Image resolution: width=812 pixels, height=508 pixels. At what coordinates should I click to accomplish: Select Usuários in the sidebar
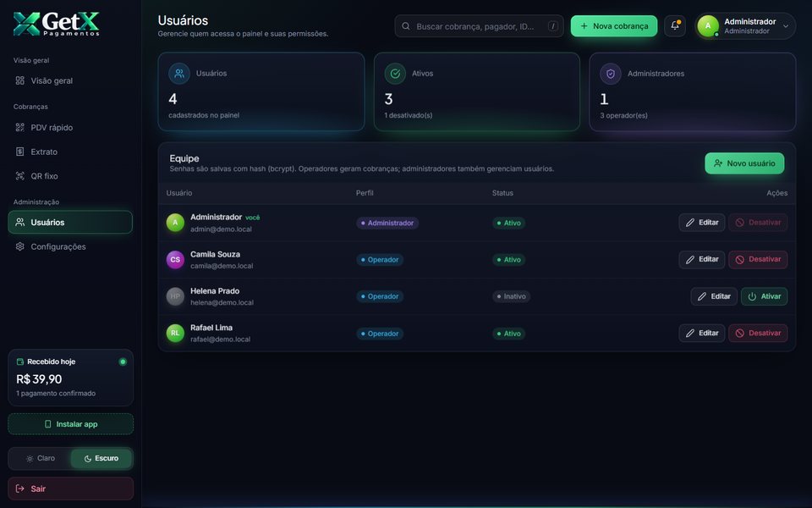(x=70, y=223)
